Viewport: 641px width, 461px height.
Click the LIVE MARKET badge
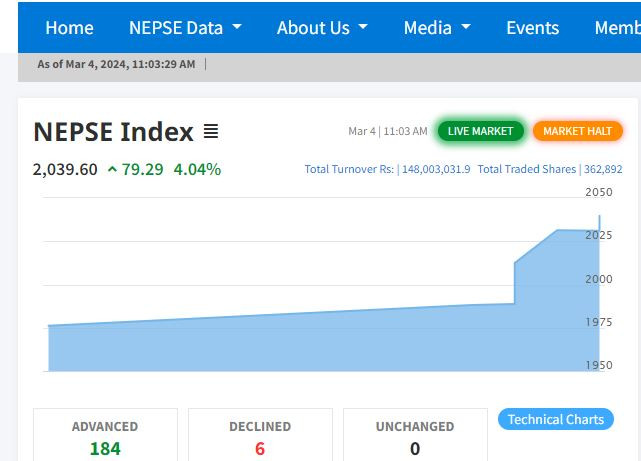(x=480, y=131)
